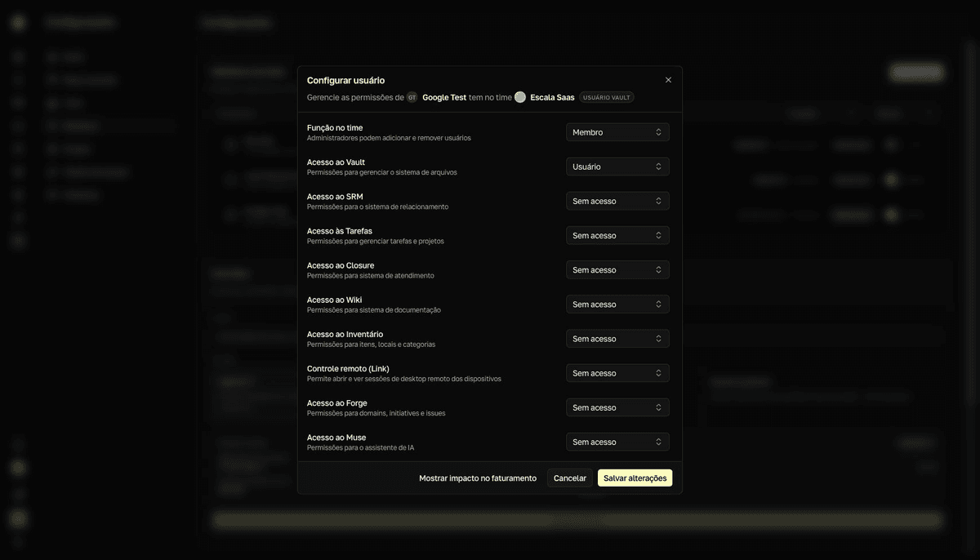Click the Configurar usuário title
The width and height of the screenshot is (980, 560).
pyautogui.click(x=345, y=80)
